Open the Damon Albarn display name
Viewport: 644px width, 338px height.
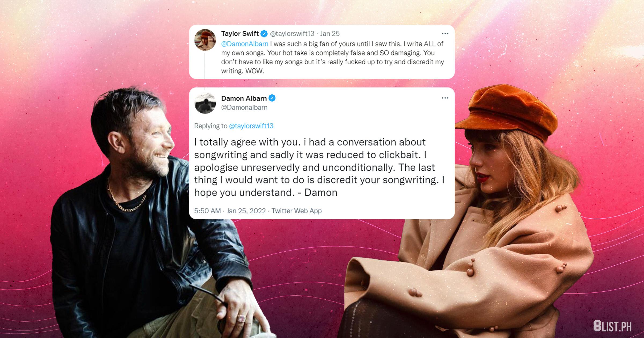click(244, 98)
